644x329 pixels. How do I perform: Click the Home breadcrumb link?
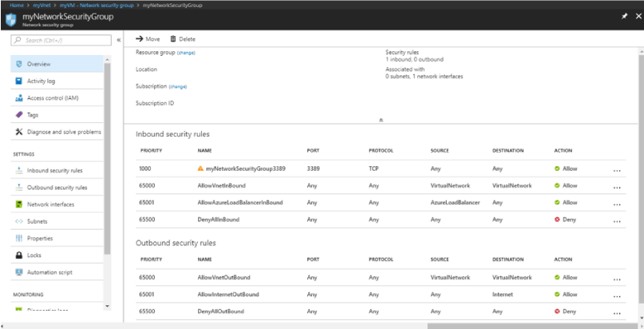pos(17,6)
